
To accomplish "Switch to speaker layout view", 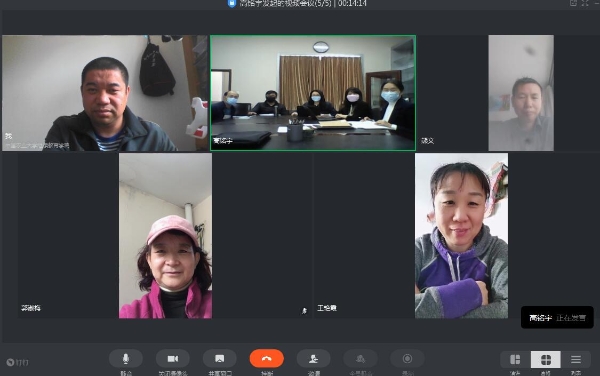I will point(515,360).
